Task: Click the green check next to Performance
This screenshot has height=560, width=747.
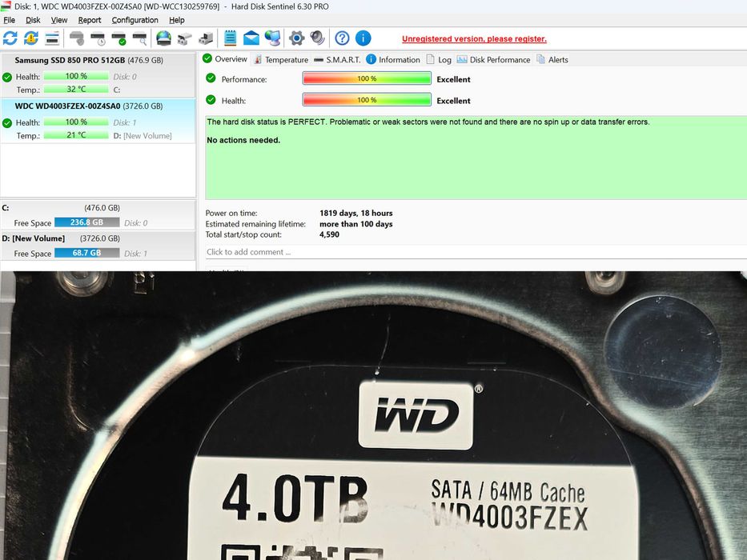Action: (211, 78)
